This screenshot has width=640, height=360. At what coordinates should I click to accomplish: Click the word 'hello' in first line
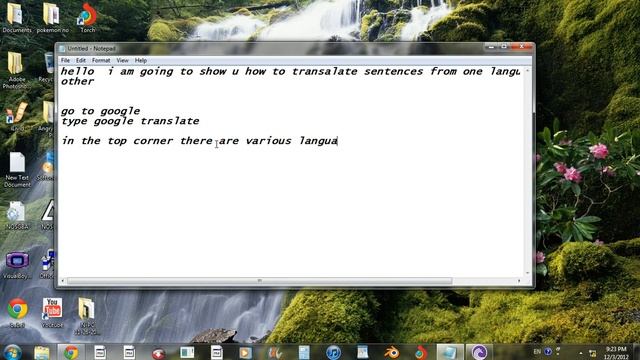78,71
